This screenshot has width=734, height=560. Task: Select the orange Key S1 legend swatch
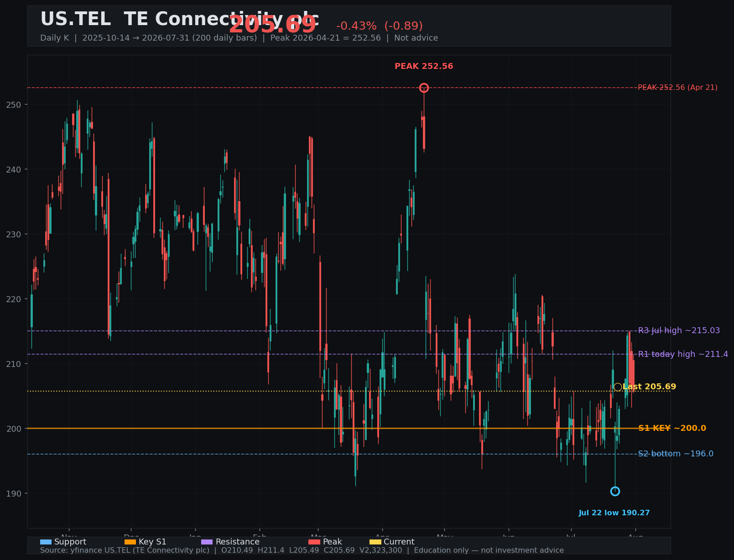[x=130, y=542]
